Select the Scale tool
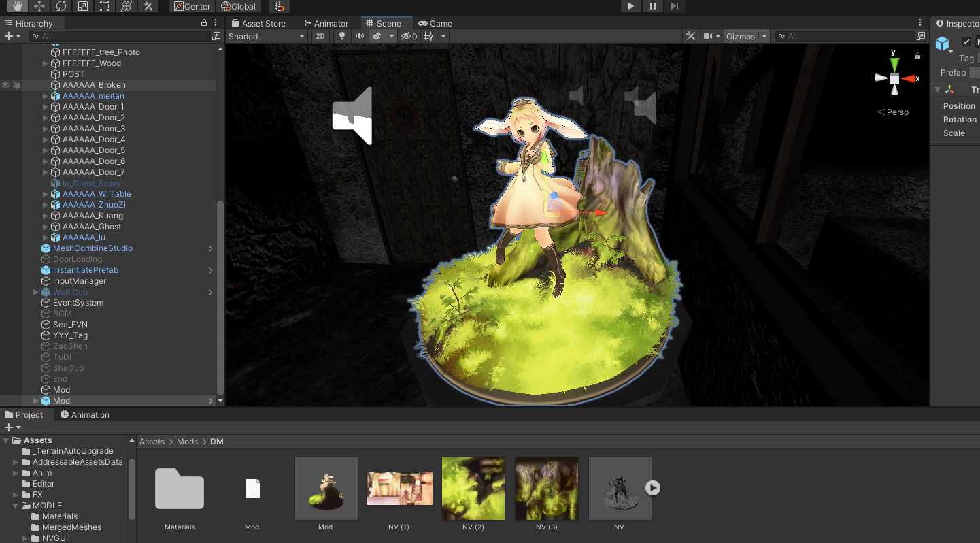The image size is (980, 543). 82,6
